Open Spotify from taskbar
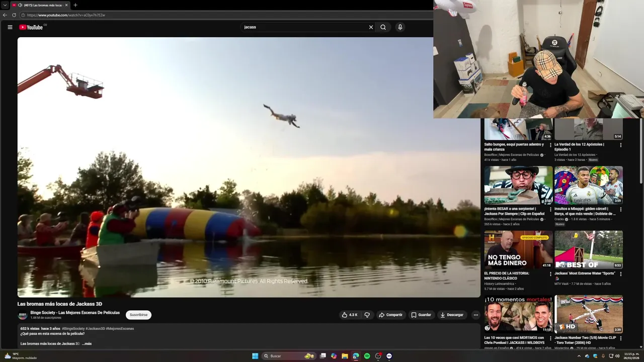This screenshot has height=362, width=644. [x=367, y=356]
